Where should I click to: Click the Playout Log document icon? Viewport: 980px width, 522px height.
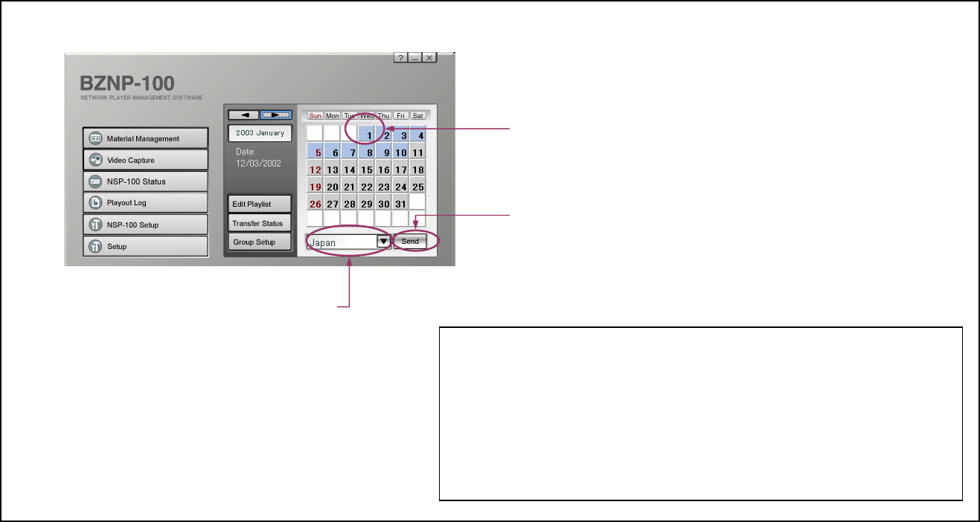pyautogui.click(x=95, y=203)
